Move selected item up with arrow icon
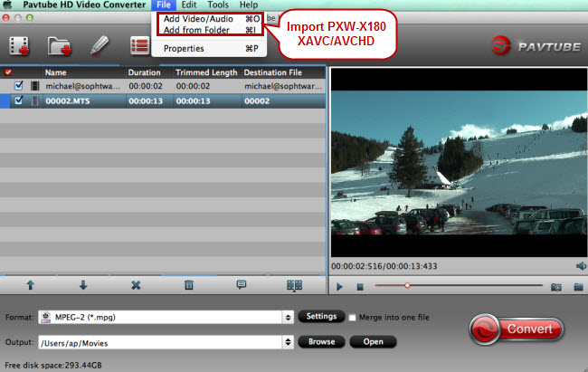 [x=31, y=285]
